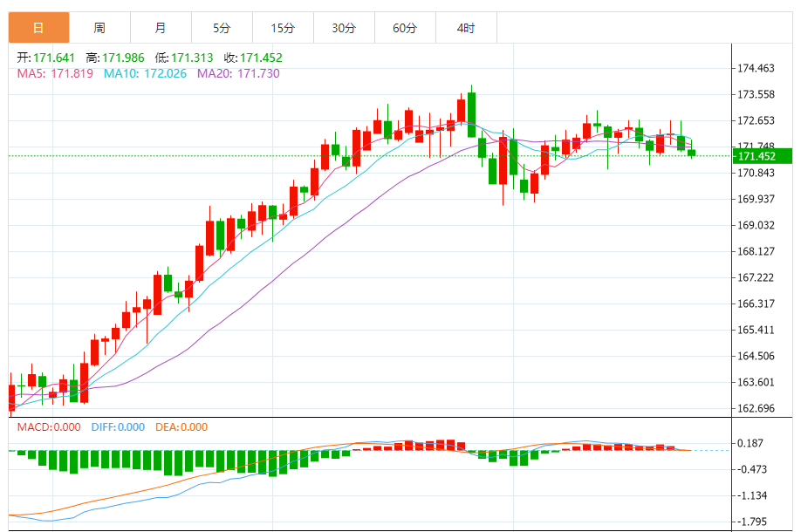Viewport: 801px width, 532px height.
Task: Click the MA20 indicator label
Action: click(x=238, y=74)
